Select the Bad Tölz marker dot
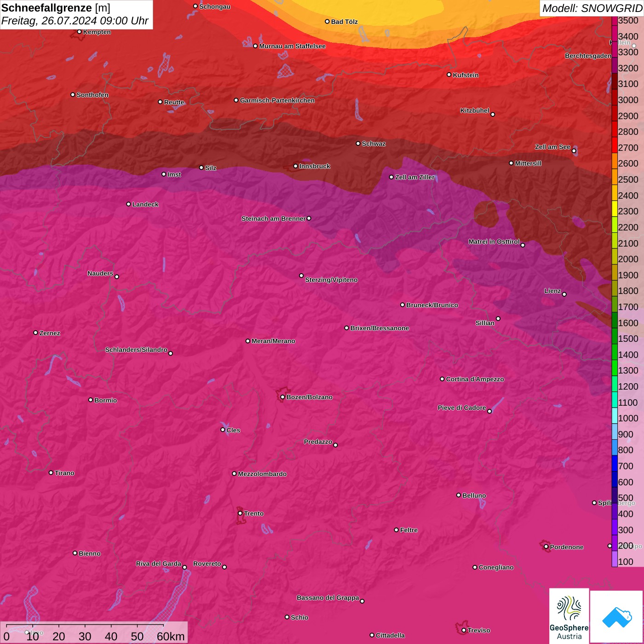The height and width of the screenshot is (644, 644). 327,22
